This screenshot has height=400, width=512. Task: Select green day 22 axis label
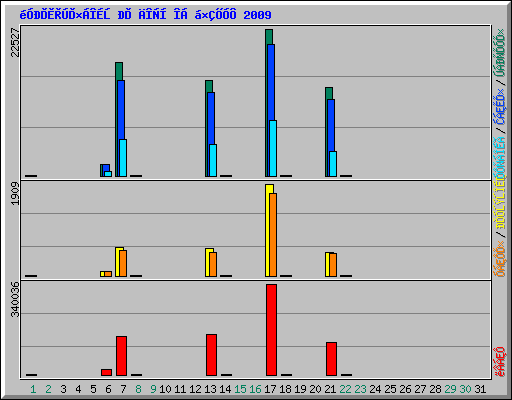345,389
